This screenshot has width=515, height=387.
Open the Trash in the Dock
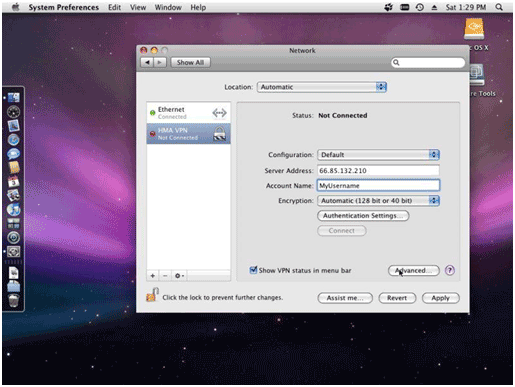point(13,300)
